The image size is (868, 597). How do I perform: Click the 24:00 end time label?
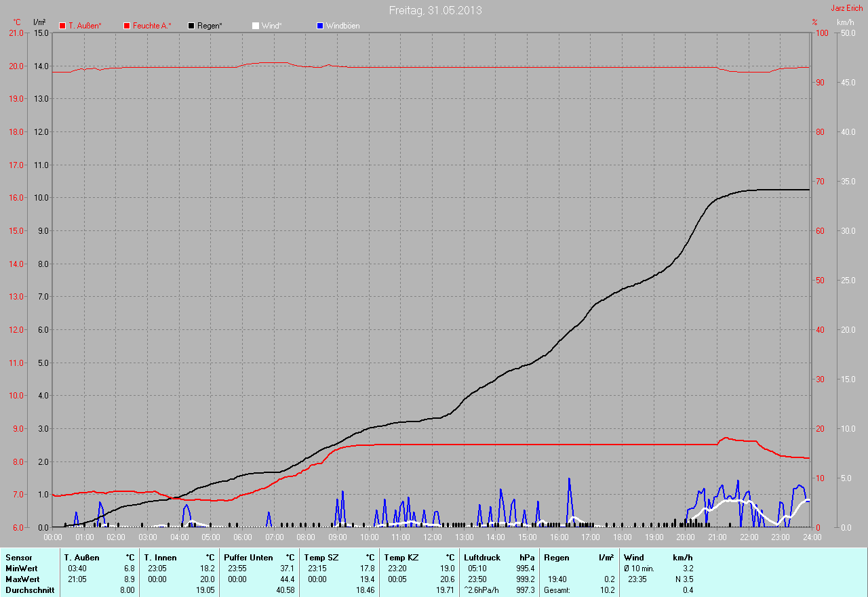(x=811, y=537)
